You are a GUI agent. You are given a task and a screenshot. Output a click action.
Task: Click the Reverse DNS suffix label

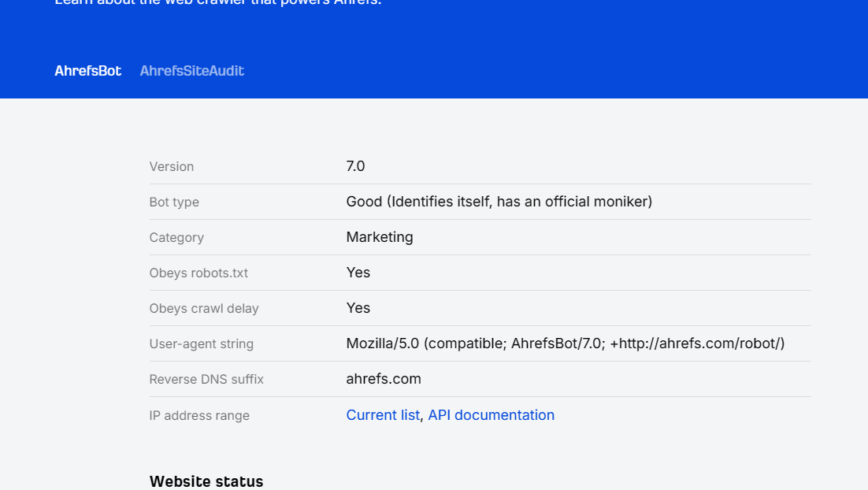coord(206,380)
